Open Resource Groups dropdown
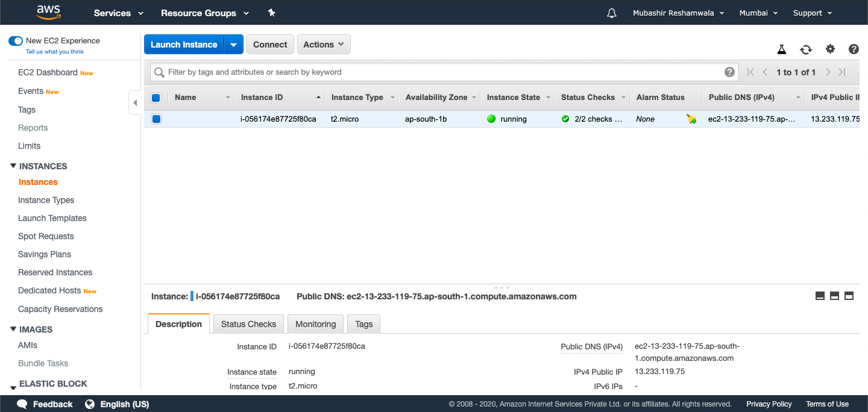Viewport: 868px width, 412px height. click(x=205, y=13)
